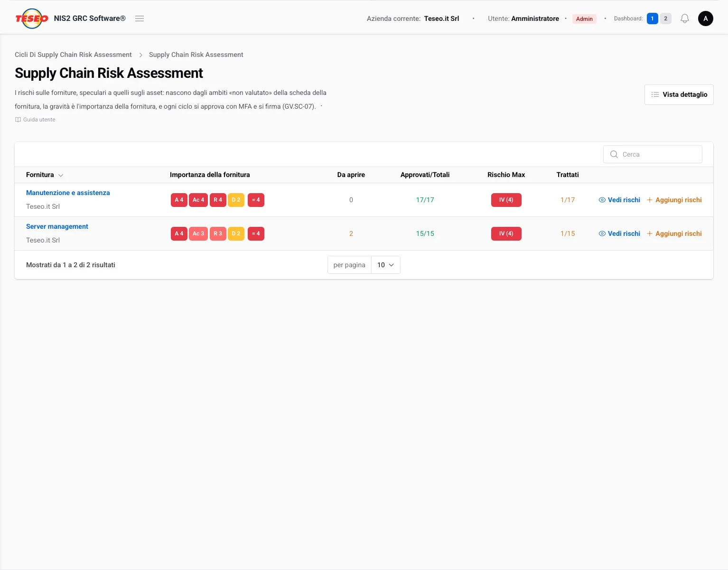Click the R 4 badge for Manutenzione e assistenza
This screenshot has width=728, height=570.
(x=218, y=200)
